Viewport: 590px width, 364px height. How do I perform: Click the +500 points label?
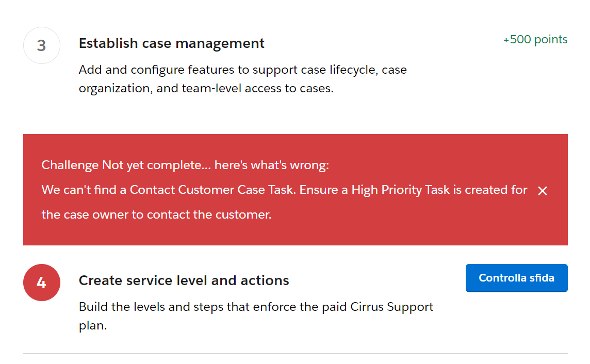[x=535, y=40]
